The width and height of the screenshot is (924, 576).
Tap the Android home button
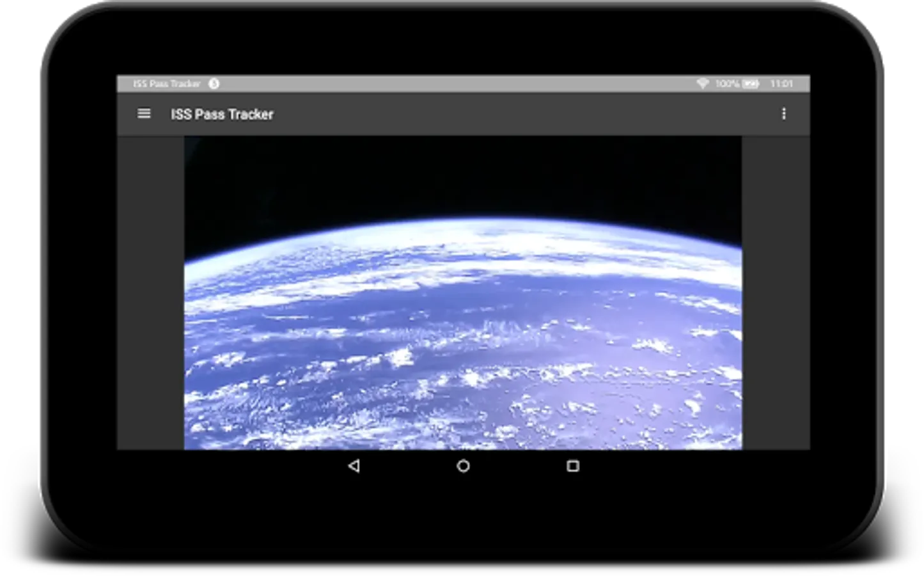(464, 466)
